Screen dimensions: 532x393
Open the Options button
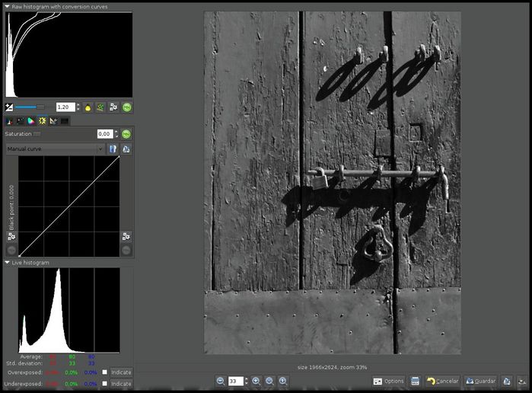pos(388,381)
